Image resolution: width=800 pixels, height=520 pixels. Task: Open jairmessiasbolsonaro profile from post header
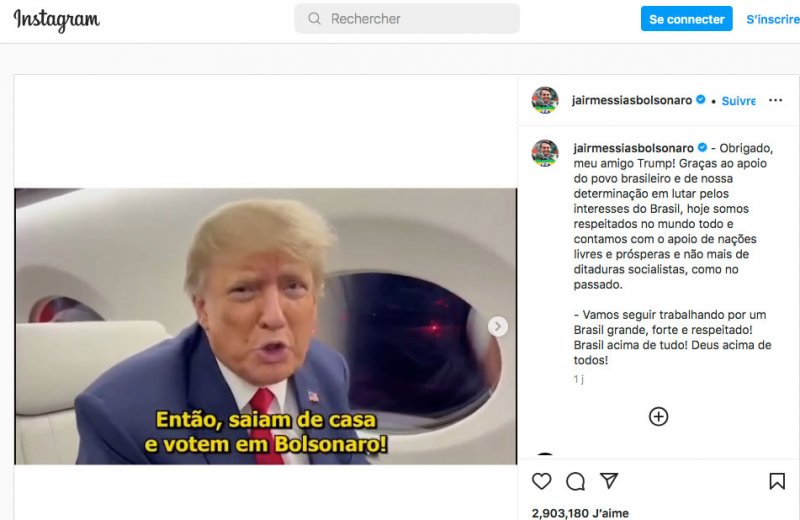coord(632,100)
